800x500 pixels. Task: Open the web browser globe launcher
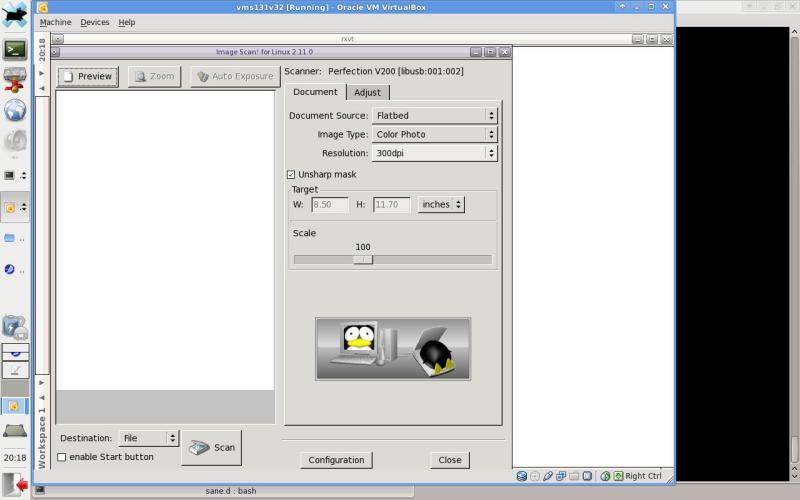coord(15,110)
